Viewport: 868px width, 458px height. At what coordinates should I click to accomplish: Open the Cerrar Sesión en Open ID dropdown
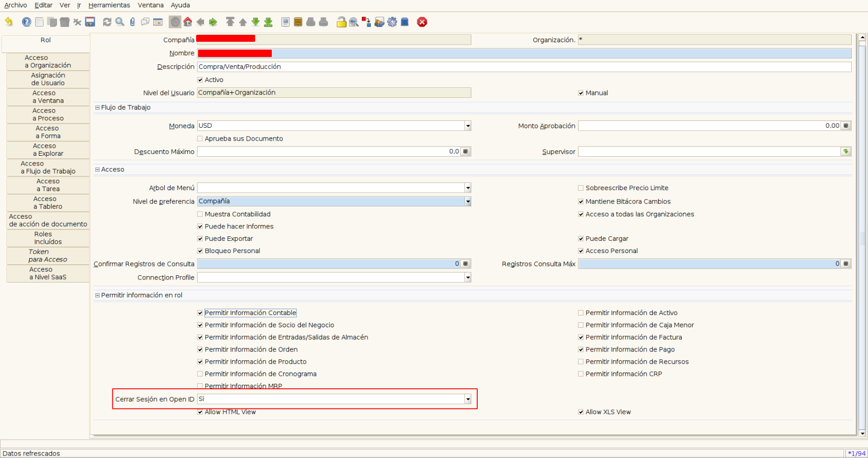click(x=468, y=399)
